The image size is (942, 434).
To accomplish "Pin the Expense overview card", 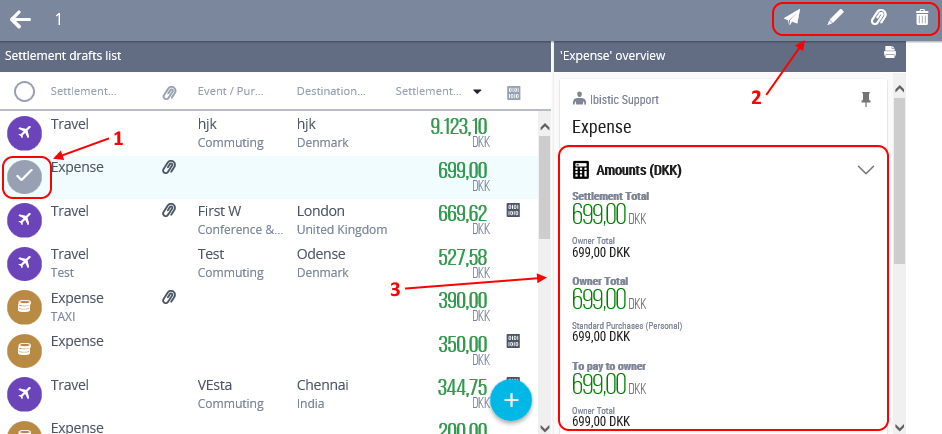I will (x=866, y=100).
